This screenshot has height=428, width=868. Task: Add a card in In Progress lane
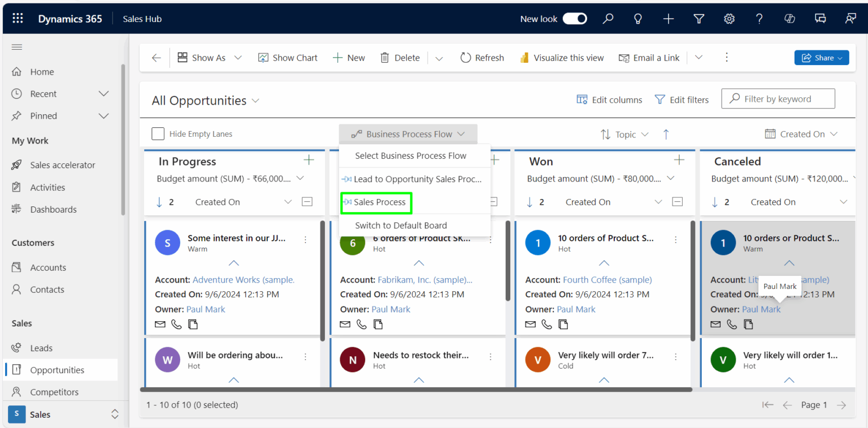309,161
